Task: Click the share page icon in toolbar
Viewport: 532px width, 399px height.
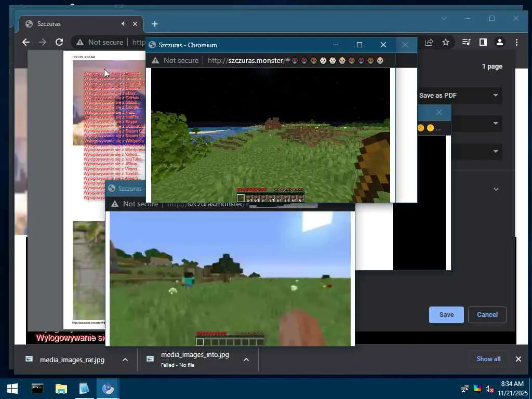Action: tap(429, 42)
